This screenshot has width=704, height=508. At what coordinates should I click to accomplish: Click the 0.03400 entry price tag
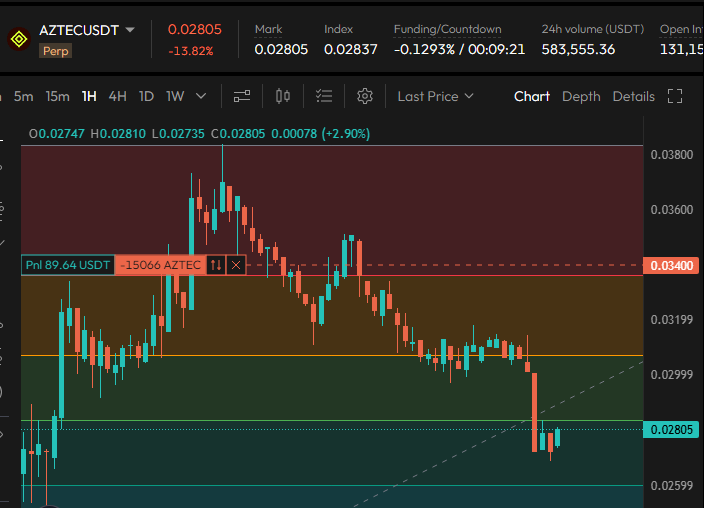(671, 265)
